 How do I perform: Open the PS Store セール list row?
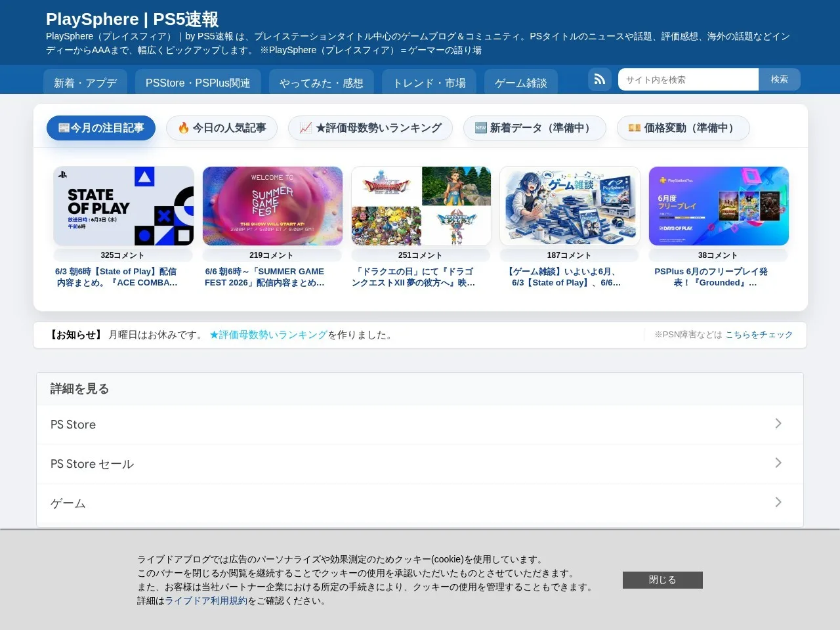(x=420, y=464)
